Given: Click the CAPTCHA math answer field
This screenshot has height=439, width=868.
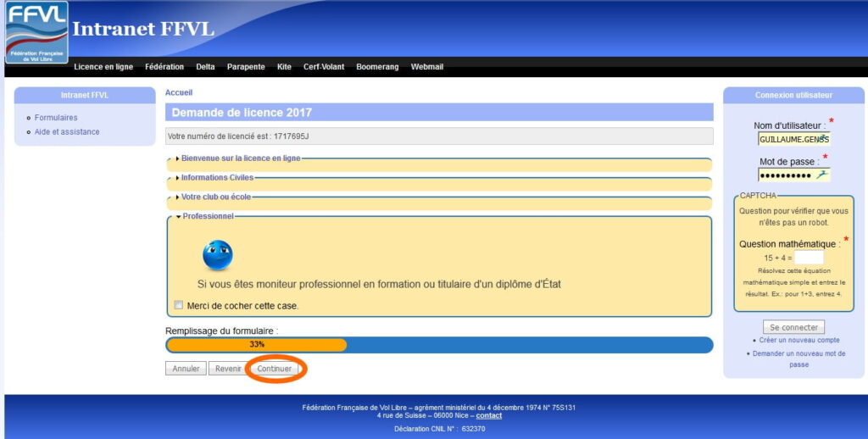Looking at the screenshot, I should click(x=809, y=257).
